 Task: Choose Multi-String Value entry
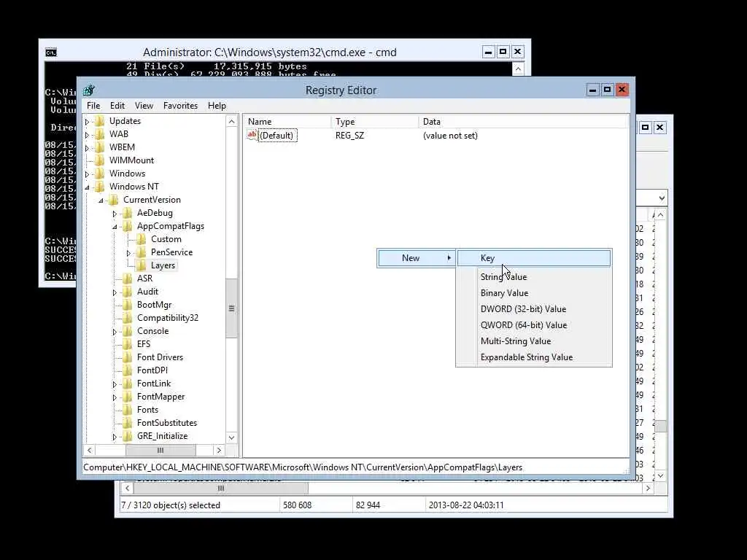coord(534,341)
